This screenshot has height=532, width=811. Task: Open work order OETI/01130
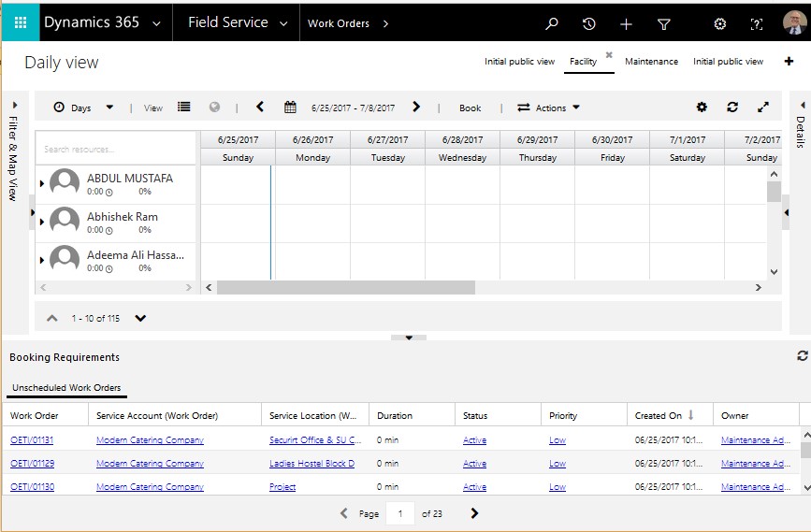tap(32, 486)
